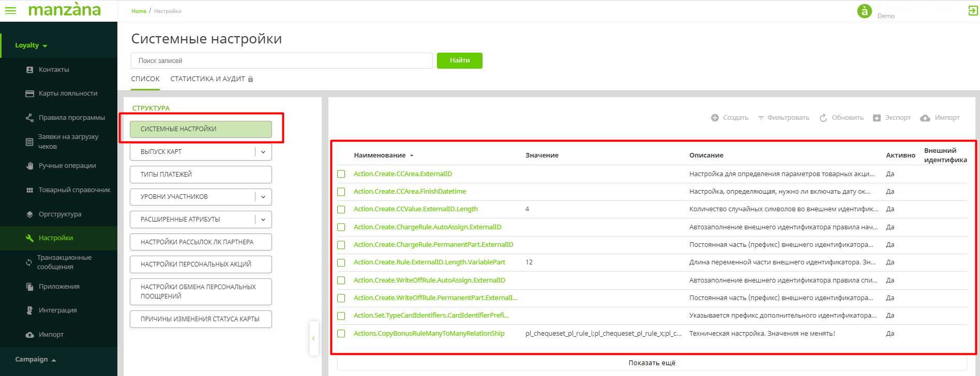The width and height of the screenshot is (980, 376).
Task: Click the Filter (Фильтровать) toolbar item
Action: coord(783,118)
